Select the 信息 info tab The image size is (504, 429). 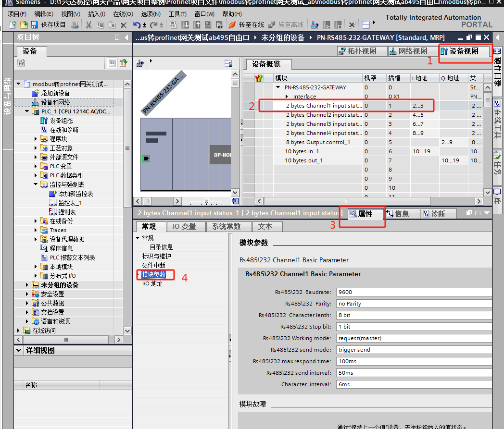tap(402, 214)
